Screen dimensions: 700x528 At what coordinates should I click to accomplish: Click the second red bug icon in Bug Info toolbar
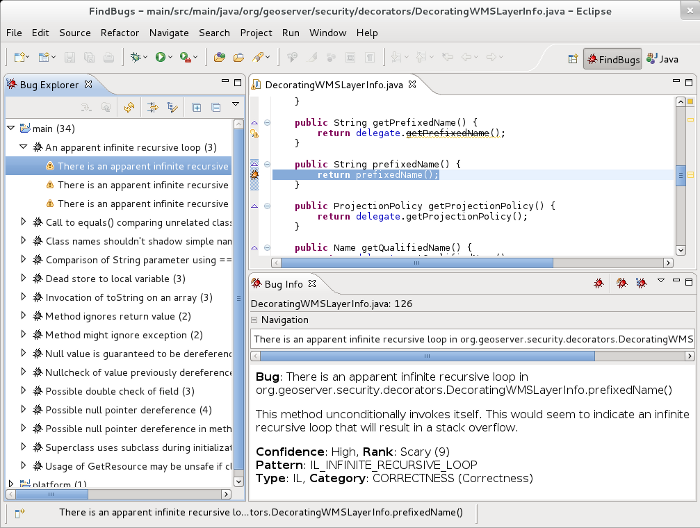622,283
